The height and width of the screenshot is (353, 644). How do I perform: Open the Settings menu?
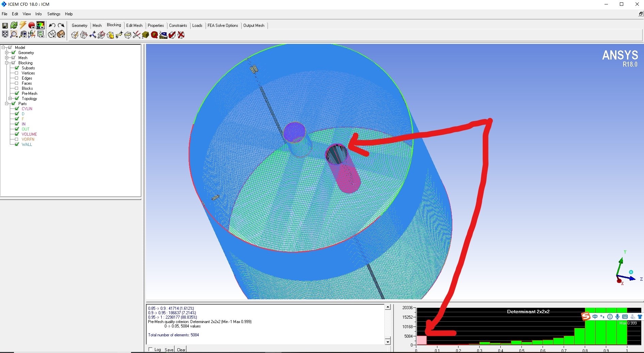point(53,14)
